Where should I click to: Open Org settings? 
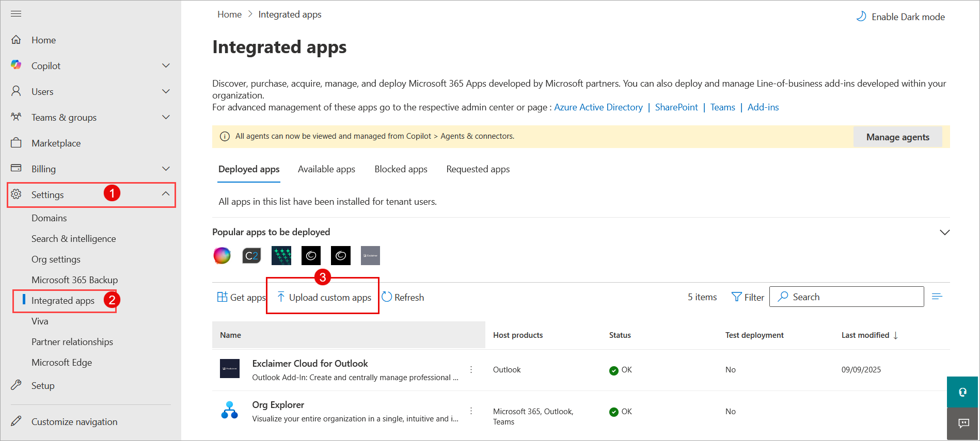(56, 259)
